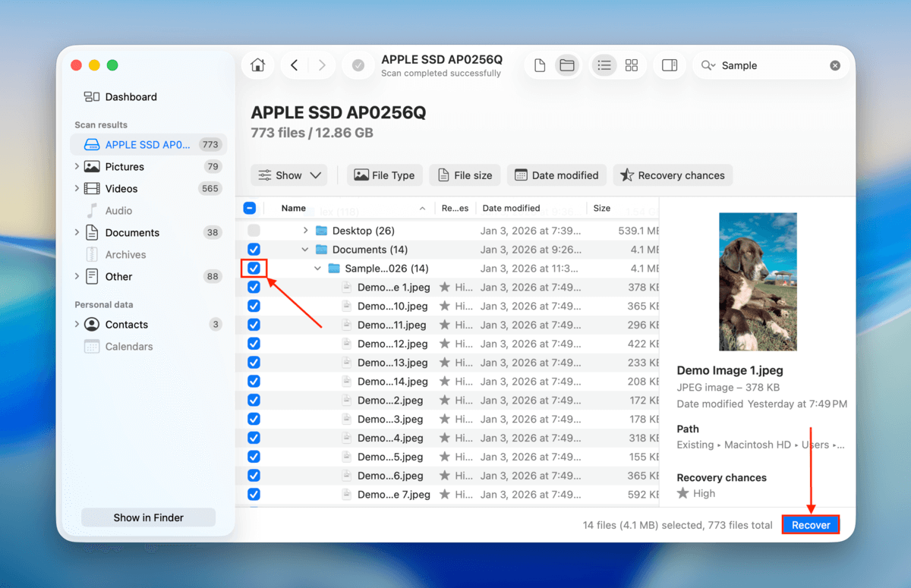Select the Pictures category in sidebar

tap(124, 166)
